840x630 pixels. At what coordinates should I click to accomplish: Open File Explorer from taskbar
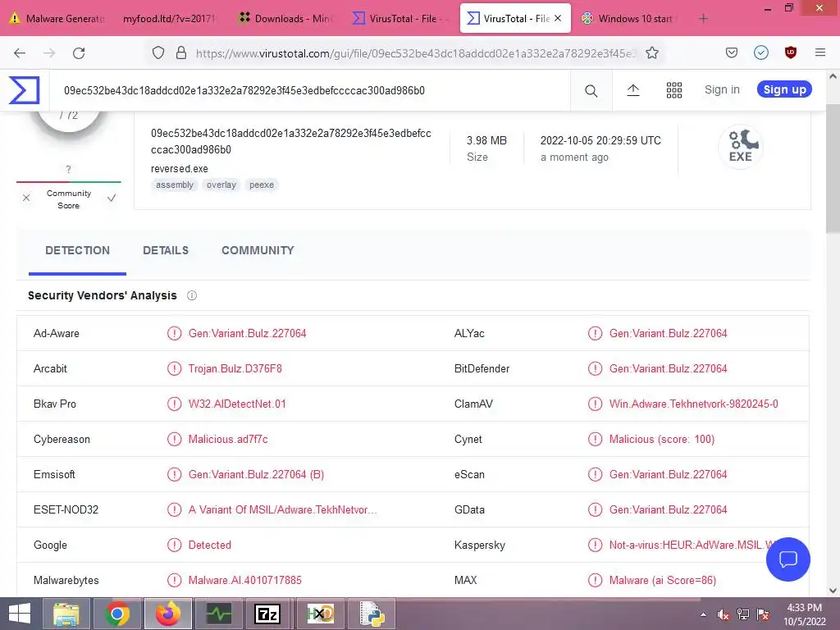coord(66,614)
